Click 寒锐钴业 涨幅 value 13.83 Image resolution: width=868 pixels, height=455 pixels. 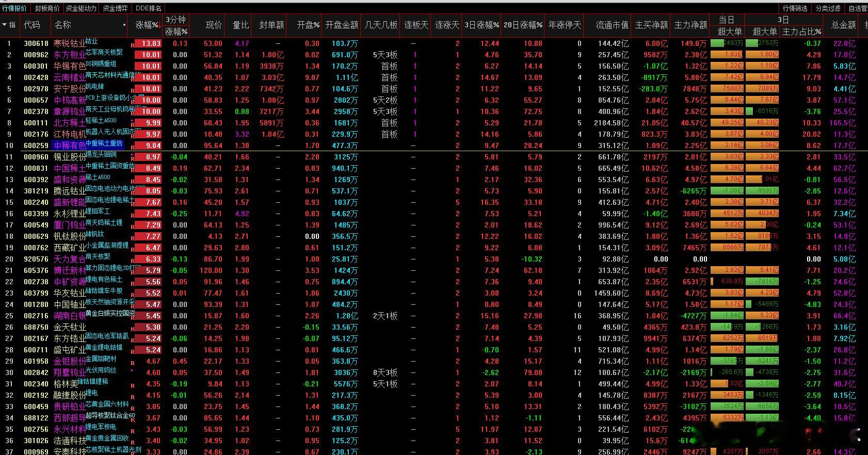(148, 44)
